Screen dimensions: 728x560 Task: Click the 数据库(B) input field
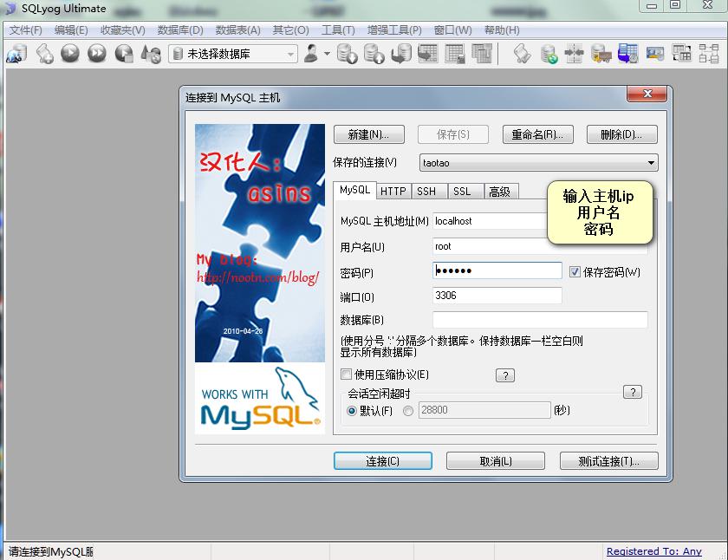pyautogui.click(x=540, y=320)
